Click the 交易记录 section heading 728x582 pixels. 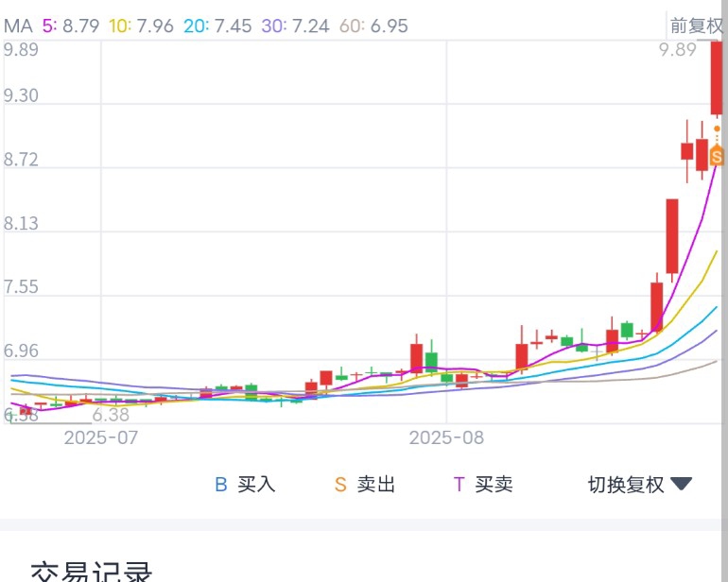[x=92, y=572]
